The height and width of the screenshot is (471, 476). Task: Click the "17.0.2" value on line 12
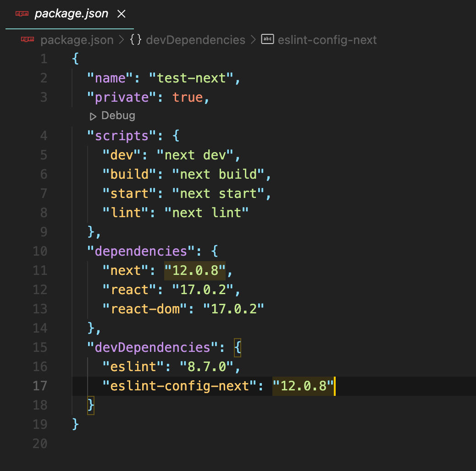pyautogui.click(x=203, y=290)
